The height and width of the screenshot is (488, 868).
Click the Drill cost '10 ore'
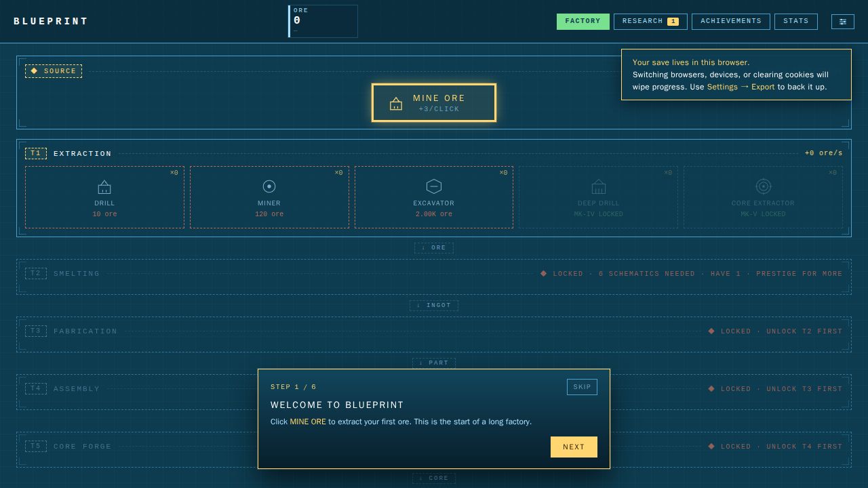click(x=104, y=214)
